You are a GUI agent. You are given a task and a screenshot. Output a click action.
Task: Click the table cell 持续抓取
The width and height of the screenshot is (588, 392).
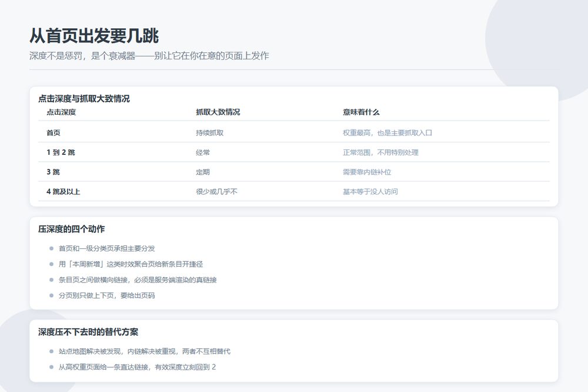click(x=210, y=132)
